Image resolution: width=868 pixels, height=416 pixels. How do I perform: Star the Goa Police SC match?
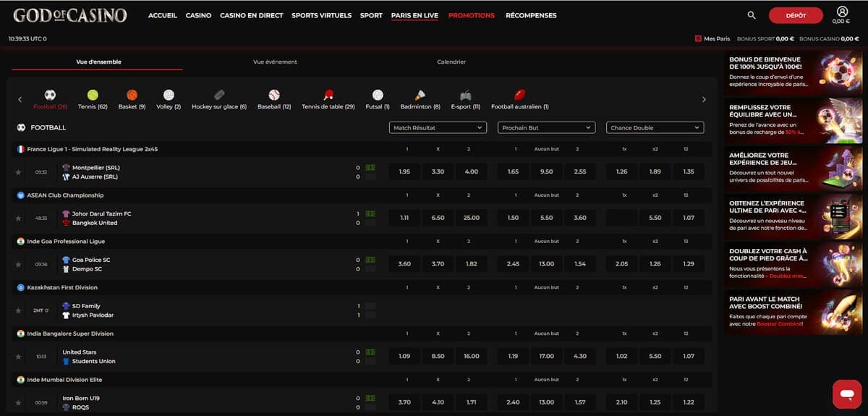[x=19, y=264]
